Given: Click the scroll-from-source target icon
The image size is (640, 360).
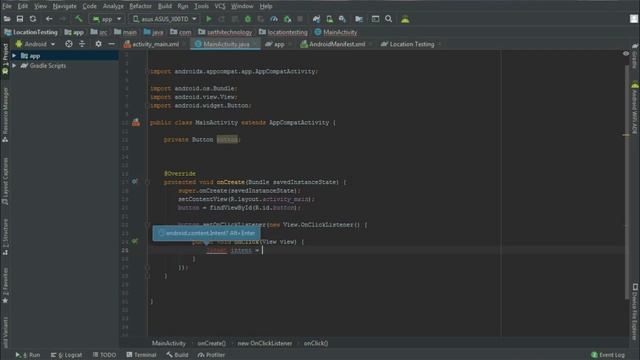Looking at the screenshot, I should click(x=69, y=44).
